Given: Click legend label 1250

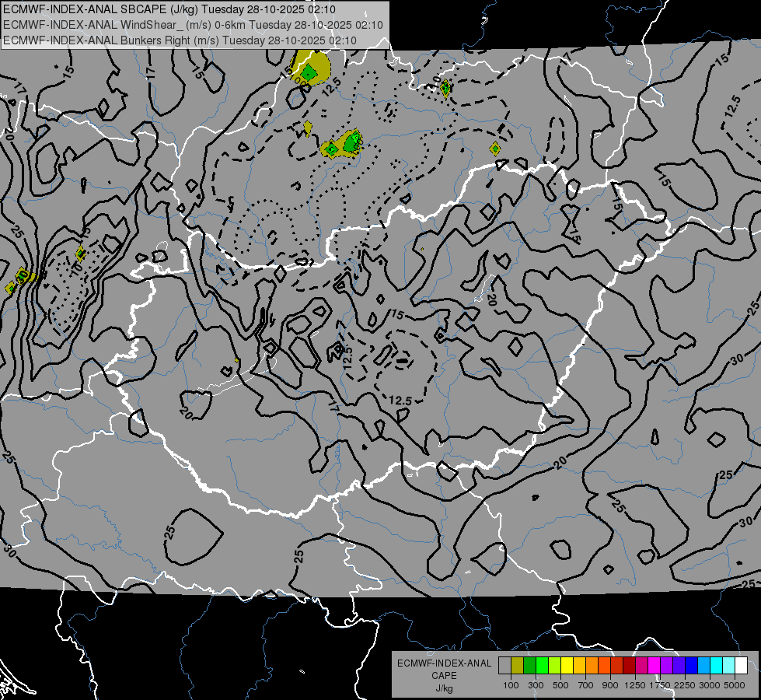Looking at the screenshot, I should [x=635, y=685].
